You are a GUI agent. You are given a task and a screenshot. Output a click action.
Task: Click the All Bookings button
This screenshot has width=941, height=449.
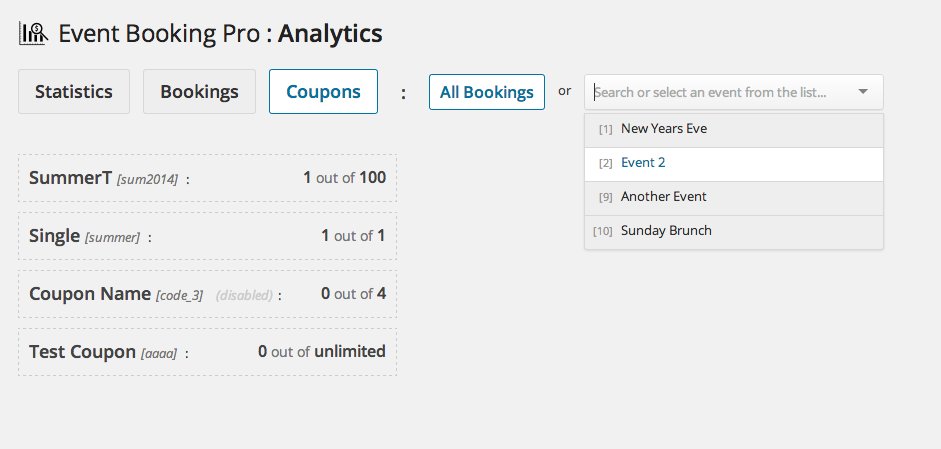(487, 92)
